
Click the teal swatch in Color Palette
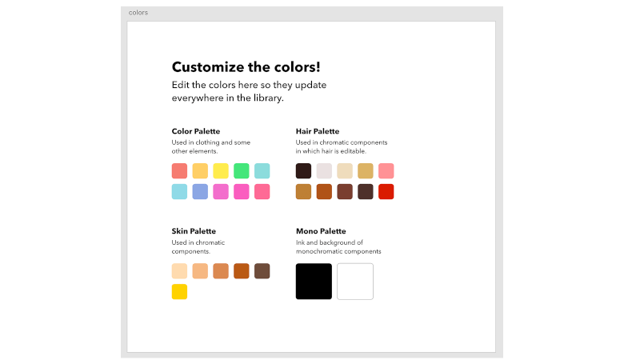[262, 170]
